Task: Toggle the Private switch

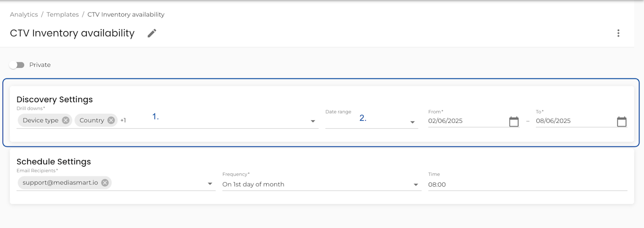Action: [x=17, y=65]
